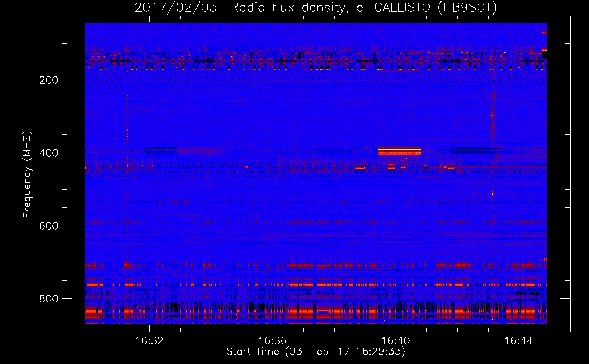Click the 16:40 time tick label
Viewport: 589px width, 364px height.
click(x=395, y=341)
